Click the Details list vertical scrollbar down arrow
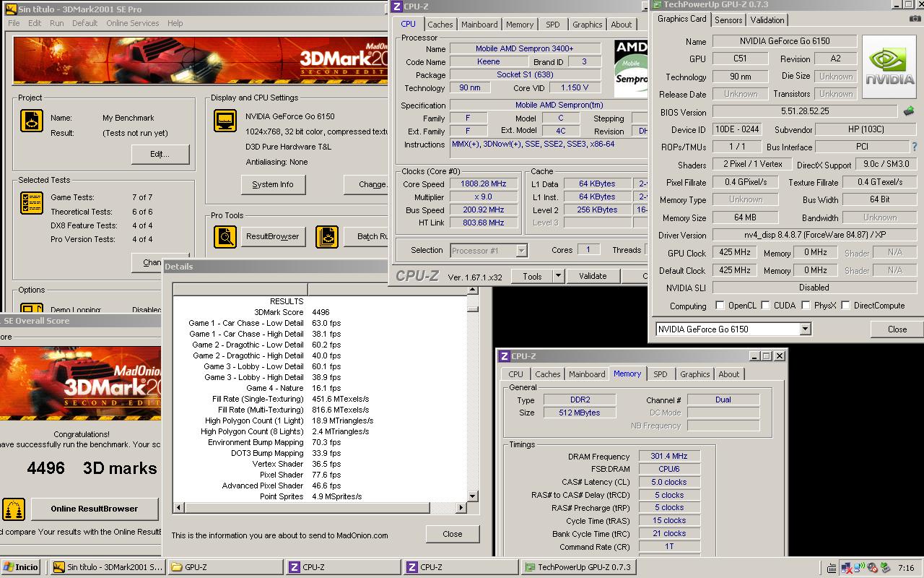The width and height of the screenshot is (924, 578). pos(473,496)
